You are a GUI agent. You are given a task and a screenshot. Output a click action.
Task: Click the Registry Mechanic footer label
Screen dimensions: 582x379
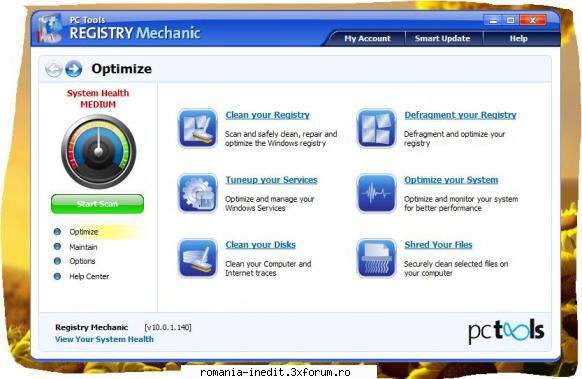coord(91,327)
